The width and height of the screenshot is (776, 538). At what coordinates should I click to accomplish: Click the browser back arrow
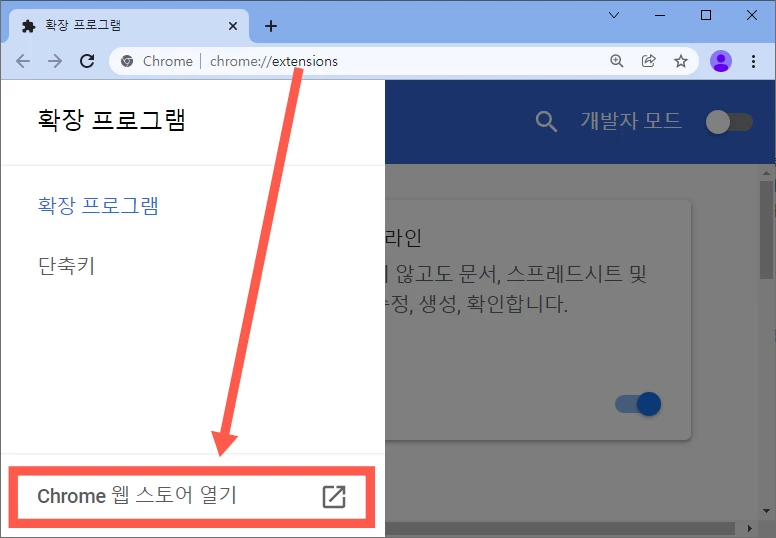point(23,61)
